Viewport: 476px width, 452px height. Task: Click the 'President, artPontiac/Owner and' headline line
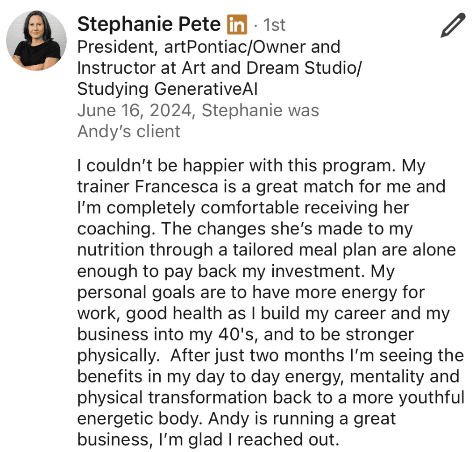point(208,47)
